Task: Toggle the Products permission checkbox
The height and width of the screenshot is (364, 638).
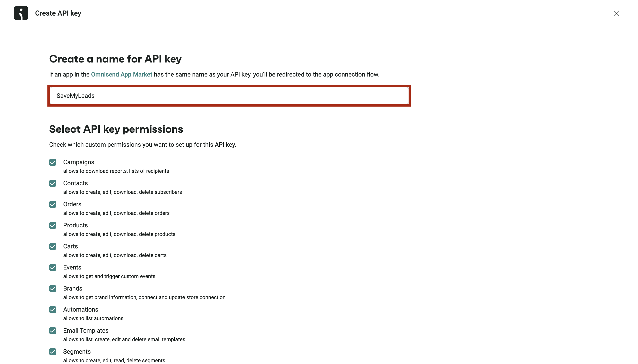Action: coord(53,225)
